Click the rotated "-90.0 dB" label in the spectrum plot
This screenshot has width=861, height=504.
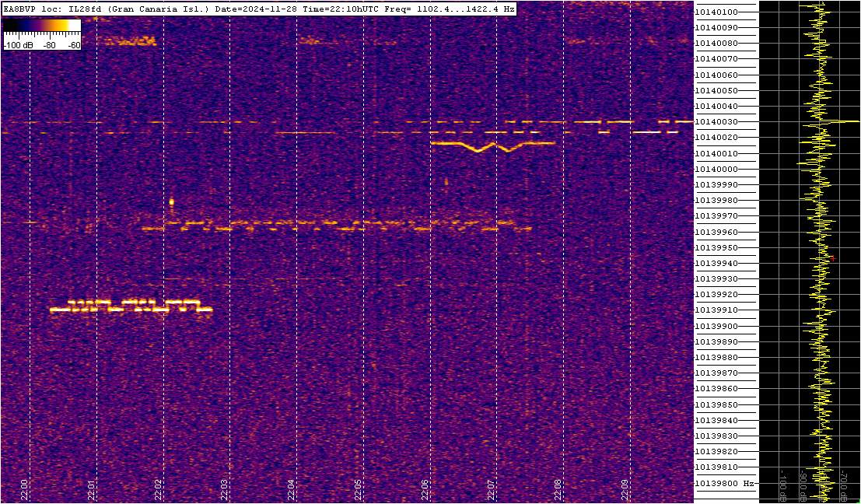pos(802,485)
